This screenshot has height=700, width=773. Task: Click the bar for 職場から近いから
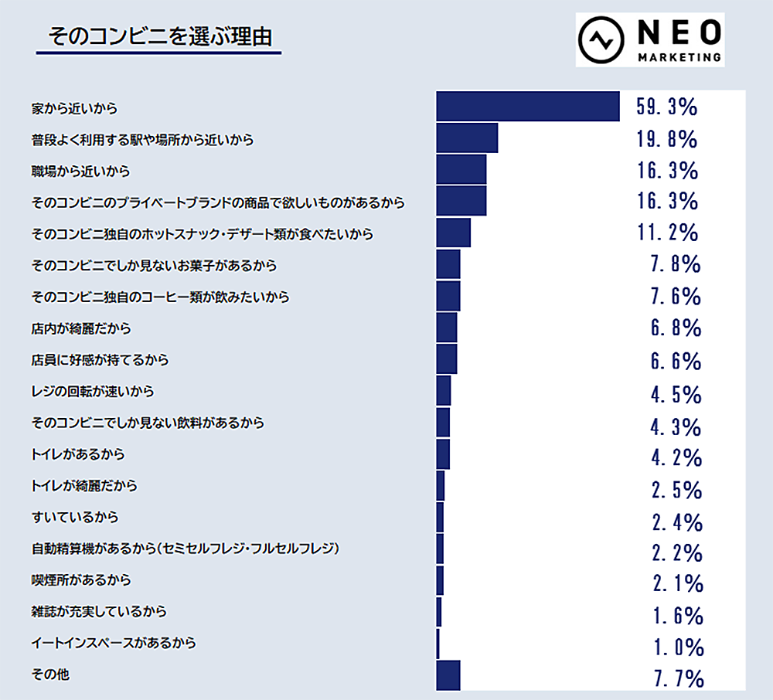(461, 169)
